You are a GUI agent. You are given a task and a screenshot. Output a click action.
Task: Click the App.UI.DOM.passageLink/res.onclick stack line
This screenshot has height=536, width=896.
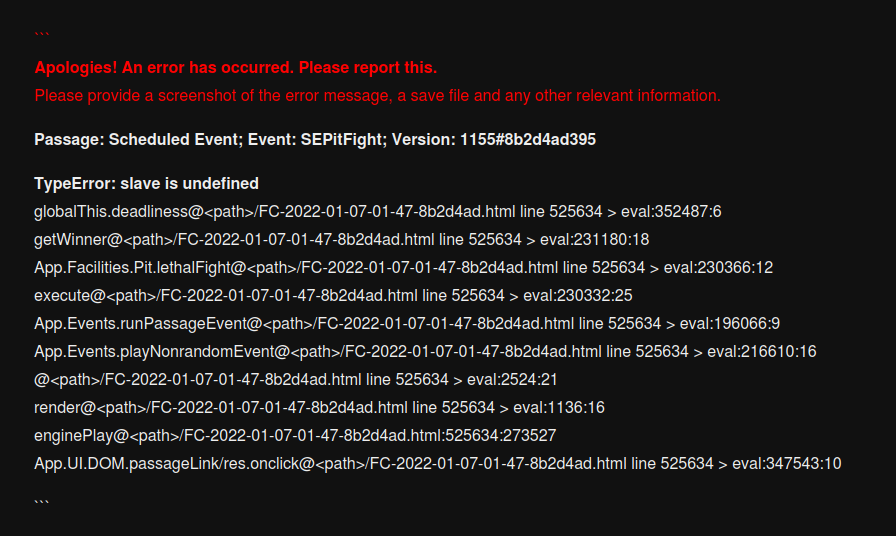pyautogui.click(x=437, y=464)
